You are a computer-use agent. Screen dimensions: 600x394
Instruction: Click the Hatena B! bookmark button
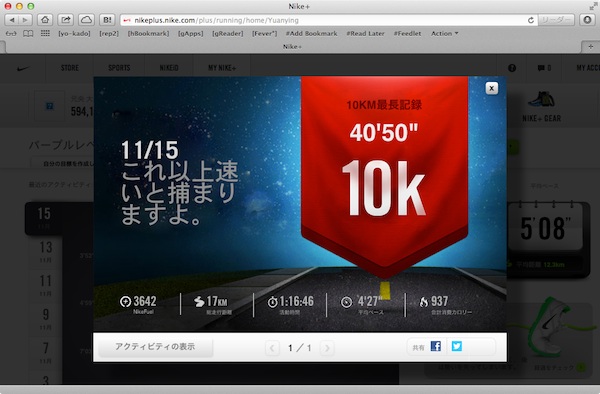(108, 20)
